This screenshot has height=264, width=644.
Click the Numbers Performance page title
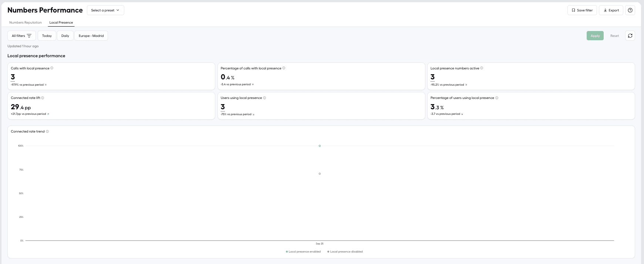(x=45, y=10)
